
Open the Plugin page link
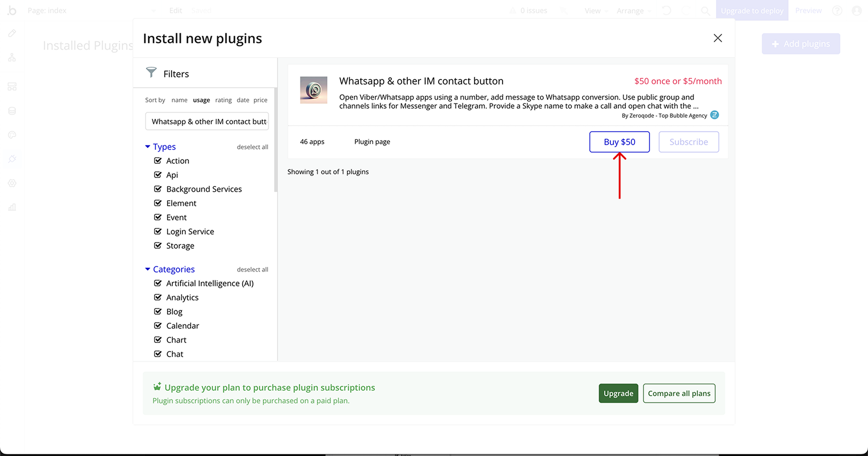372,142
